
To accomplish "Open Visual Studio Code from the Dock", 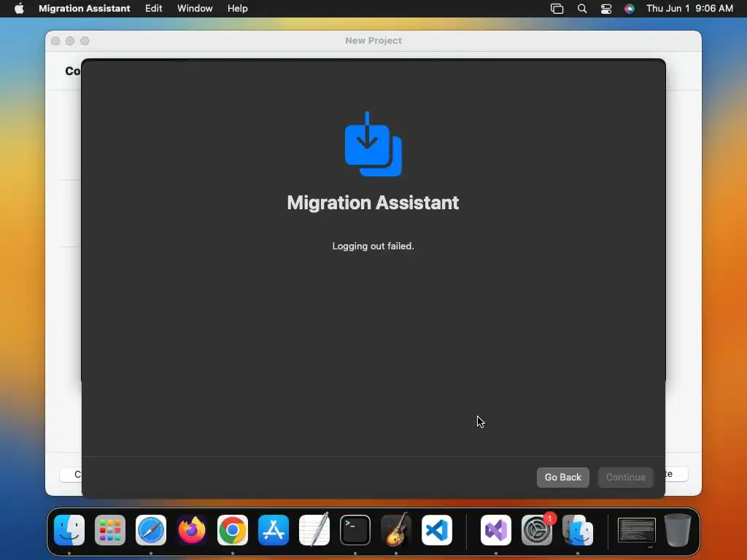I will pyautogui.click(x=437, y=530).
